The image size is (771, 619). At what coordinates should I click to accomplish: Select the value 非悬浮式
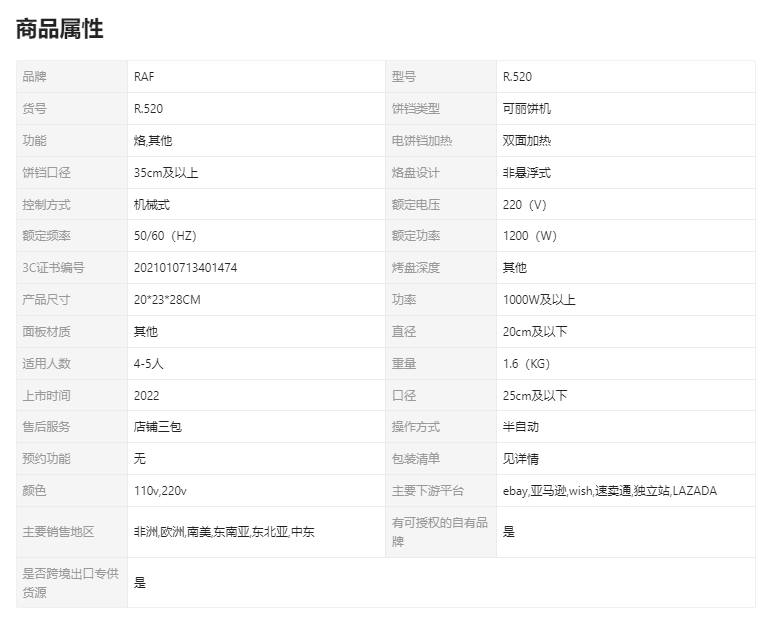pos(527,173)
